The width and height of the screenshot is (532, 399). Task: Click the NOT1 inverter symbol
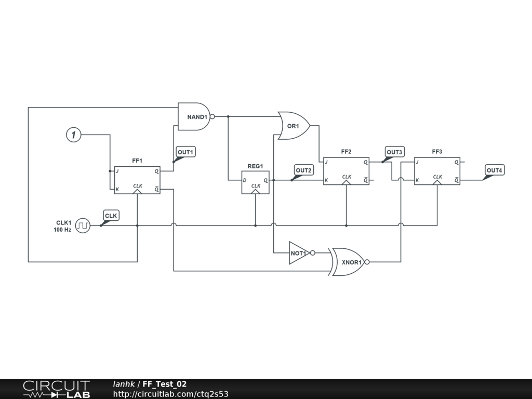[299, 252]
